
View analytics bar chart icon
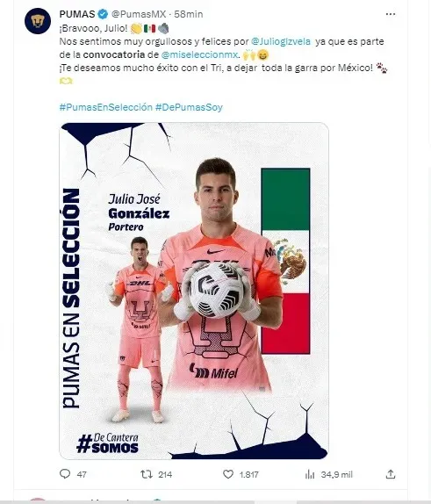pos(310,474)
